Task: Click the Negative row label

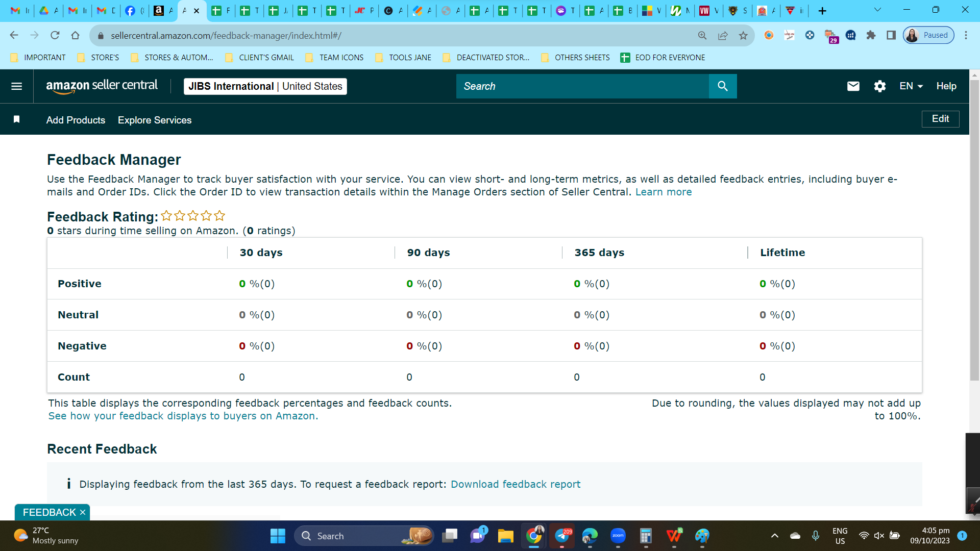Action: (x=82, y=346)
